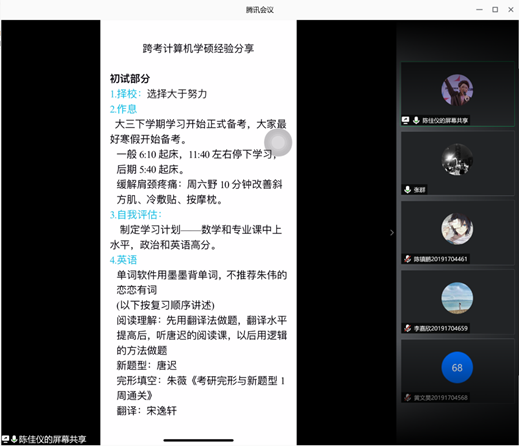This screenshot has width=519, height=446.
Task: Click the 腾讯会议 window title
Action: pos(260,10)
